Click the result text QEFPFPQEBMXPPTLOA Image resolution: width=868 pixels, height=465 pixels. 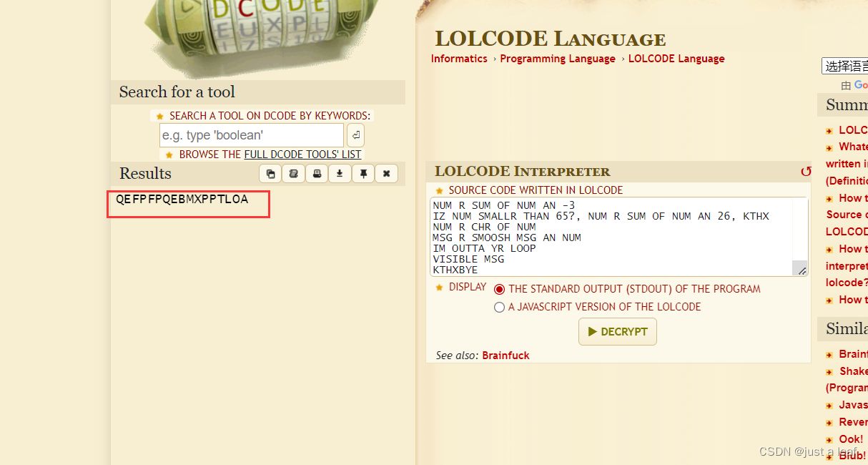182,200
